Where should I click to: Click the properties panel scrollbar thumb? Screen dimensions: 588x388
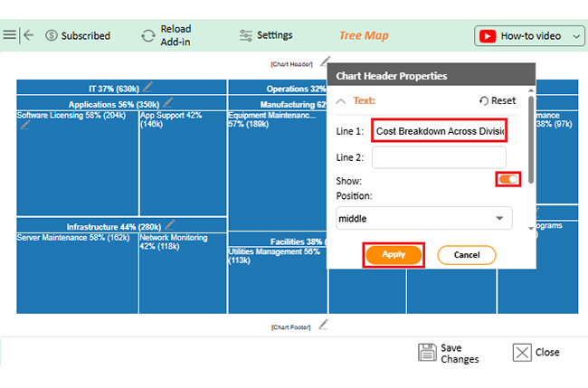point(531,140)
